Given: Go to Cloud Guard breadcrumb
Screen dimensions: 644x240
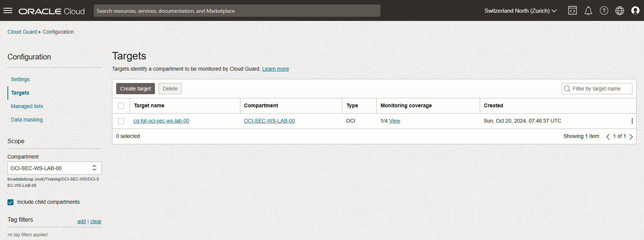Looking at the screenshot, I should pyautogui.click(x=22, y=32).
